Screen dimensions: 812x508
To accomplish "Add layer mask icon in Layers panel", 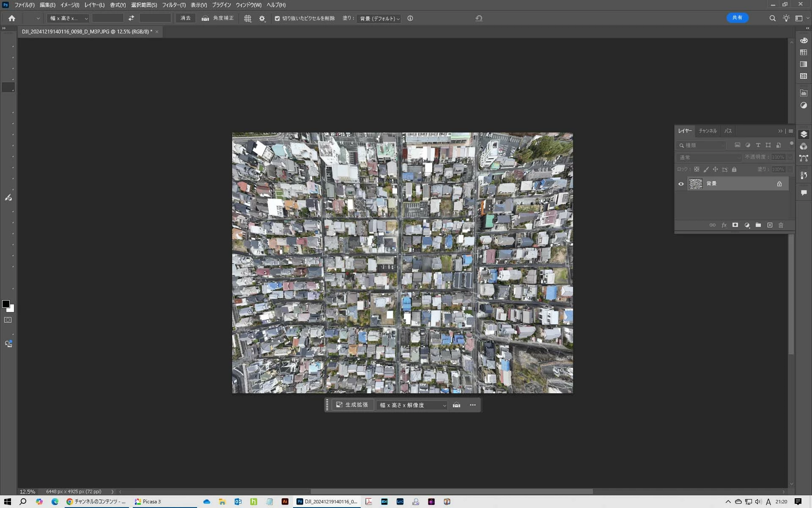I will coord(735,225).
